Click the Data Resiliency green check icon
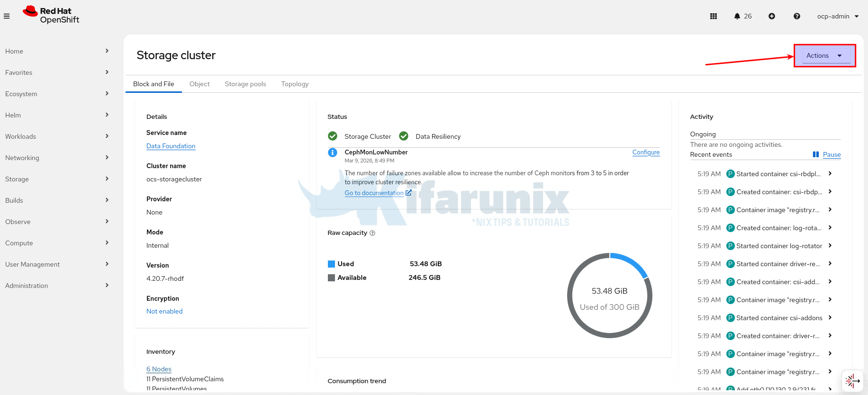Image resolution: width=868 pixels, height=395 pixels. [404, 136]
